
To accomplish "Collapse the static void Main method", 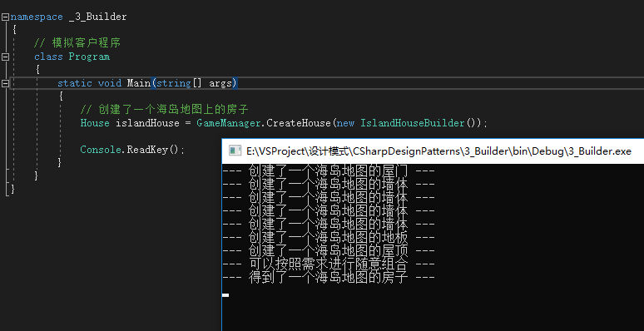I will (5, 83).
